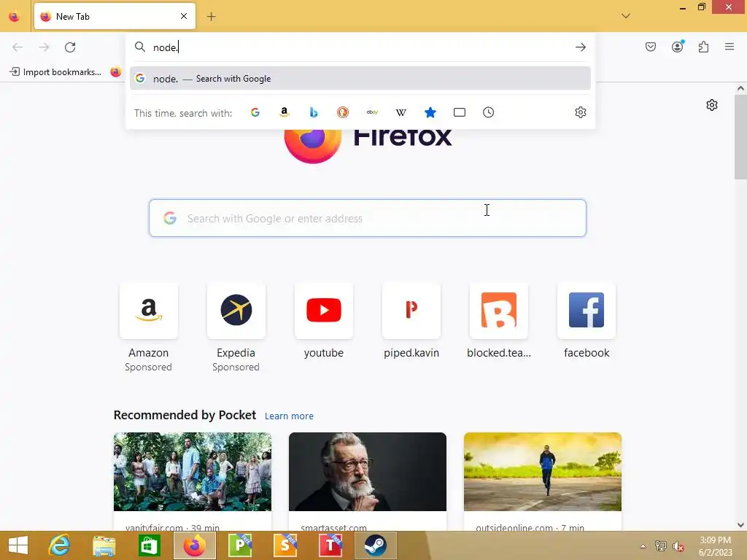Select the 'node. — Search with Google' suggestion
The height and width of the screenshot is (560, 747).
[360, 79]
